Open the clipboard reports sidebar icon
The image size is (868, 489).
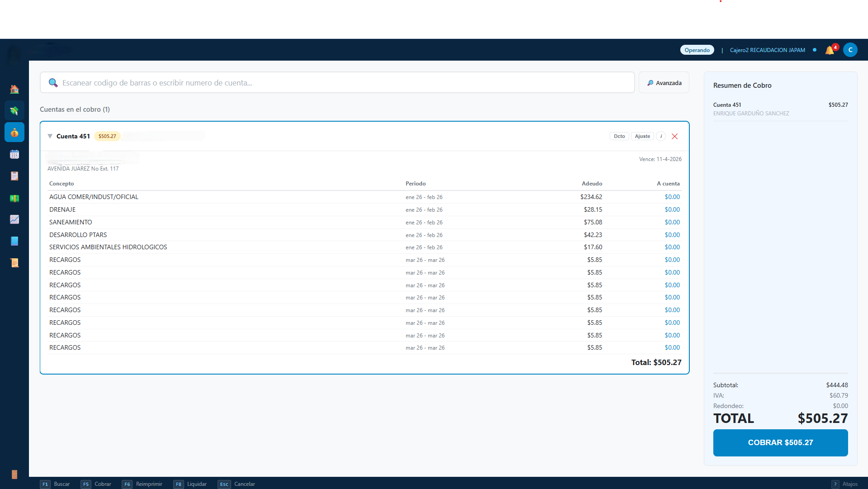[14, 176]
